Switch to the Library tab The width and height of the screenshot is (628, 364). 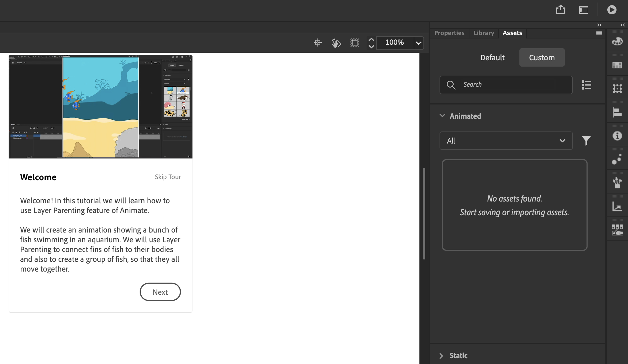click(483, 33)
